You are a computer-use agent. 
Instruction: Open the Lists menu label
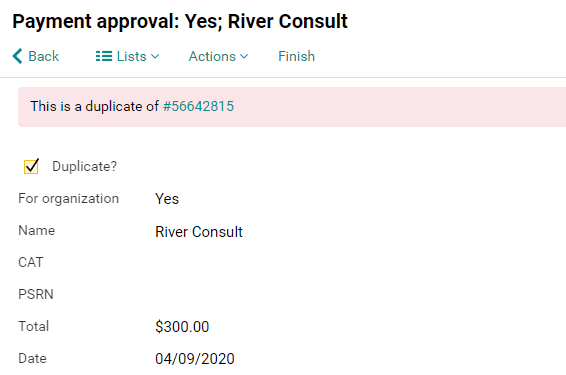coord(131,56)
